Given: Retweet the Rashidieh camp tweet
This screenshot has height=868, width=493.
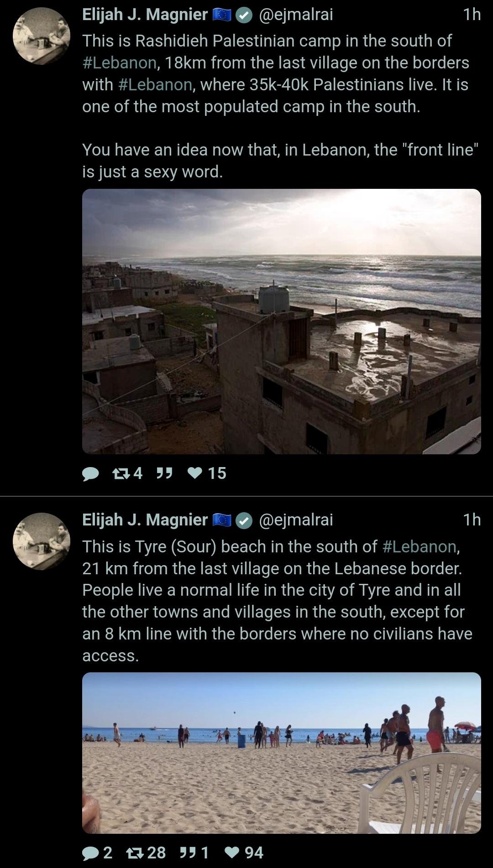Looking at the screenshot, I should point(127,473).
